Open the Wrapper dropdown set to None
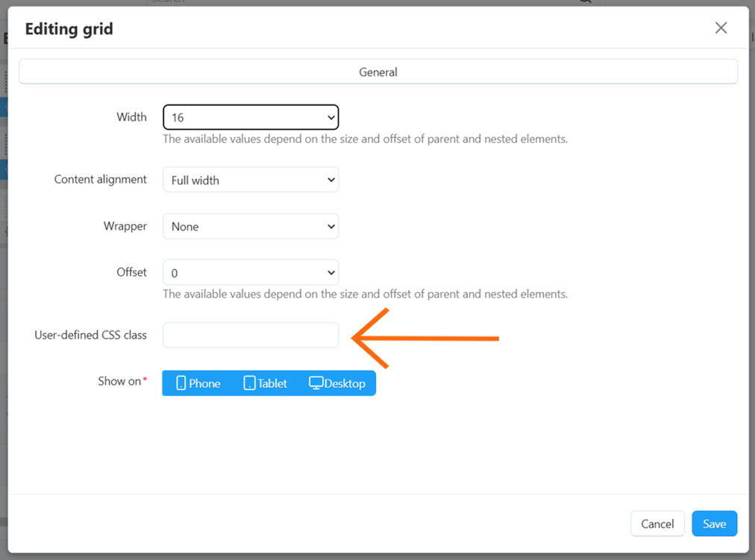This screenshot has height=560, width=755. tap(251, 226)
